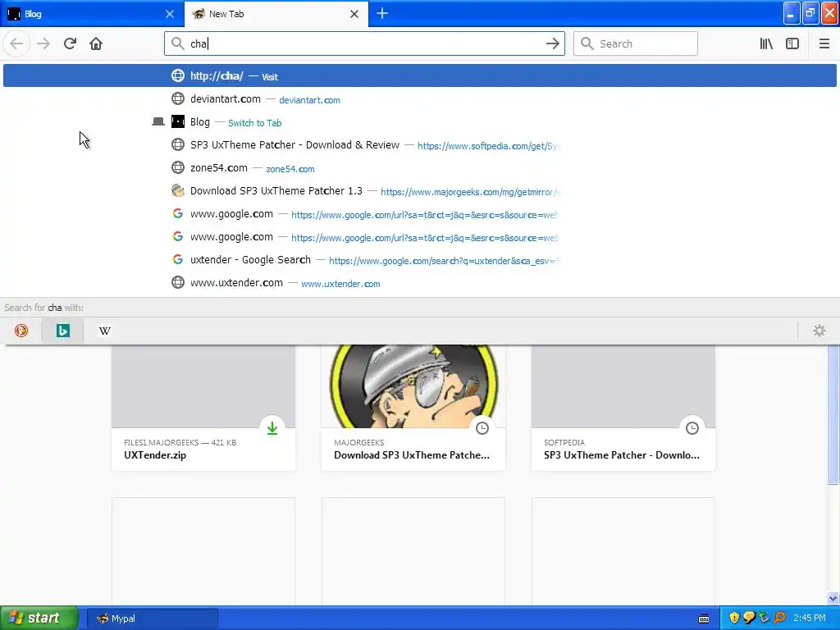840x630 pixels.
Task: Click the keyboard icon in taskbar
Action: click(704, 619)
